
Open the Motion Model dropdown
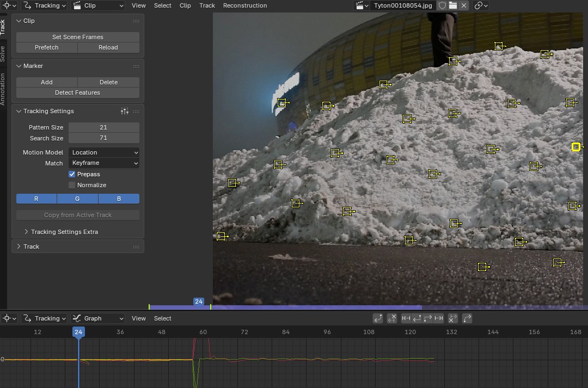coord(103,152)
